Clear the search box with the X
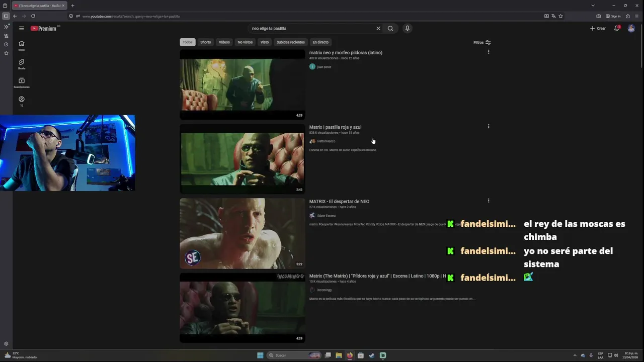This screenshot has height=362, width=644. [x=378, y=28]
